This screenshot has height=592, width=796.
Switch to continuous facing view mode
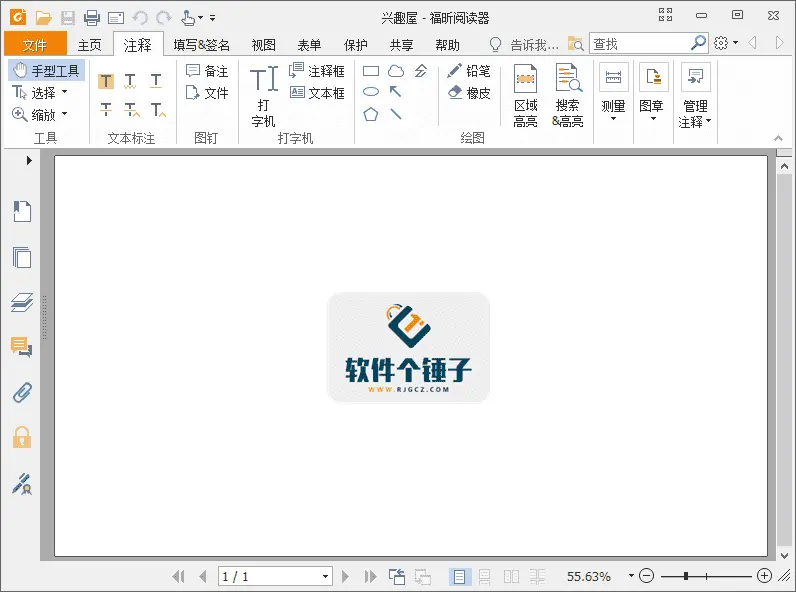coord(538,577)
